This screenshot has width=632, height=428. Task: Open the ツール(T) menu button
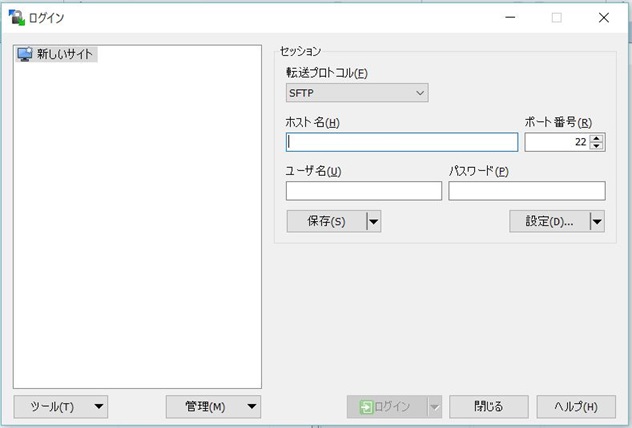click(x=61, y=407)
